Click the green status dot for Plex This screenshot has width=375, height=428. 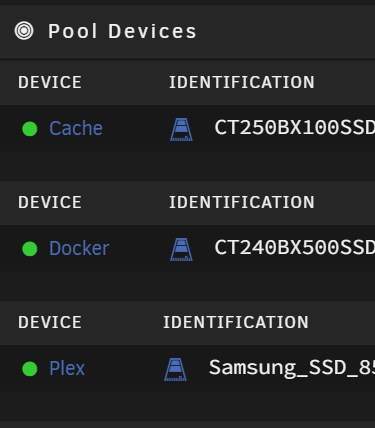click(x=30, y=369)
